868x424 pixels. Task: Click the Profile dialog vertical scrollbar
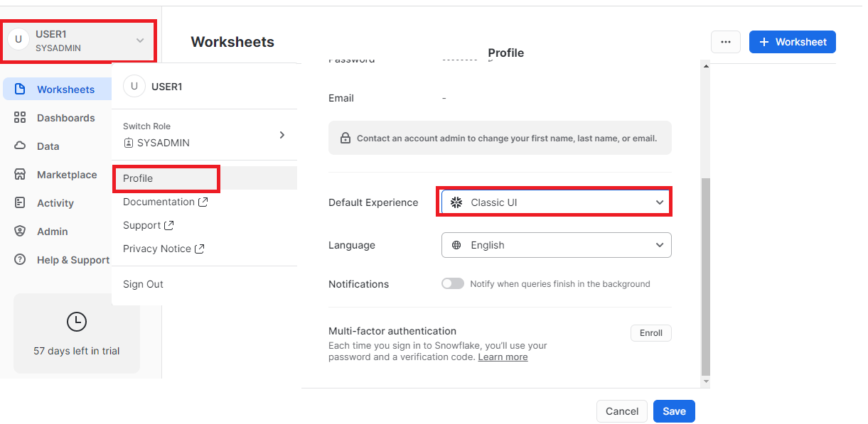click(x=705, y=277)
